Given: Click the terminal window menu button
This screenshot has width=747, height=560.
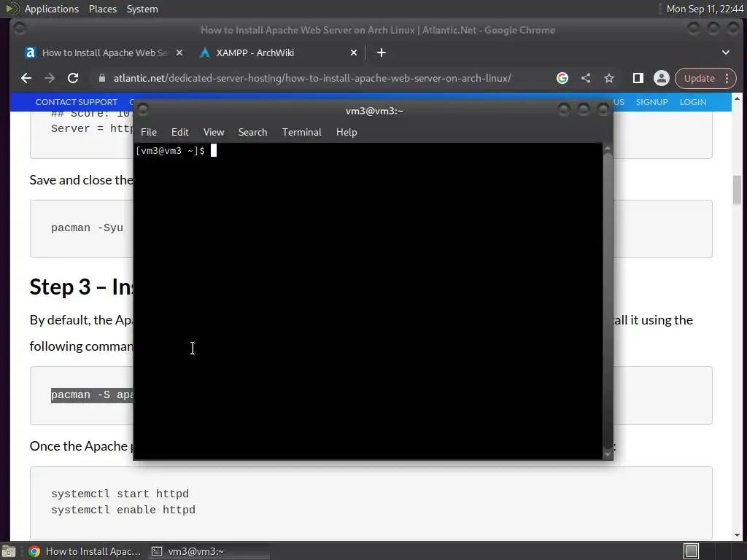Looking at the screenshot, I should (x=142, y=110).
